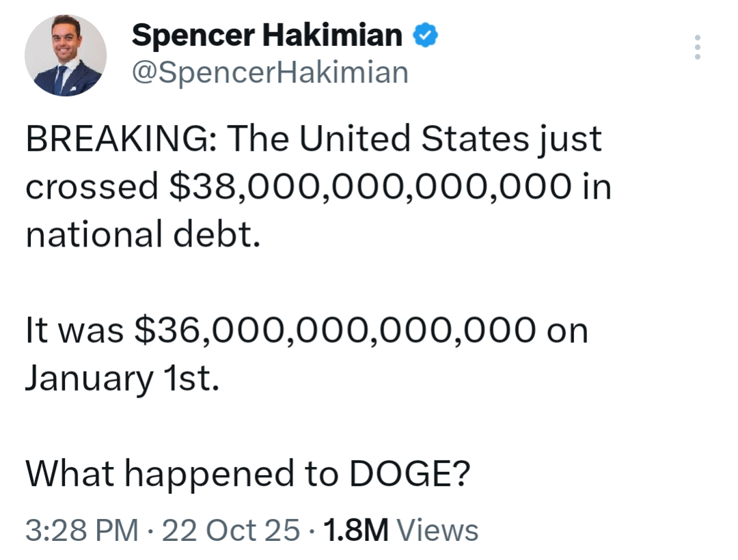Click the word 'crossed' in the tweet
738x560 pixels.
tap(92, 188)
